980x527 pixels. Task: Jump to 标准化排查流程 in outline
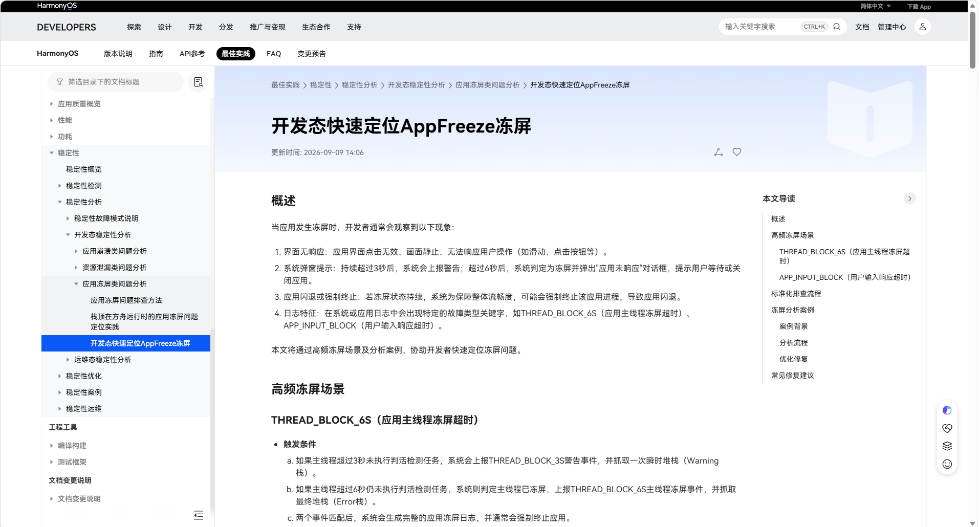(x=796, y=294)
